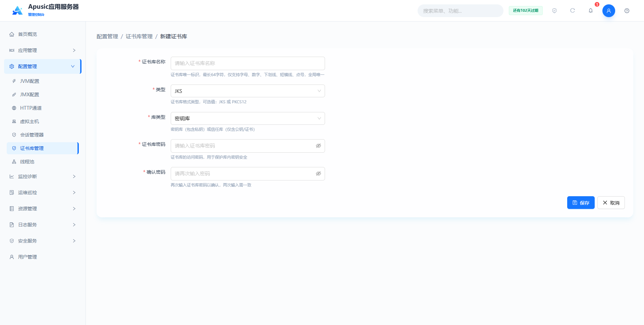Go to 首页概览 in sidebar
This screenshot has height=325, width=644.
point(43,34)
